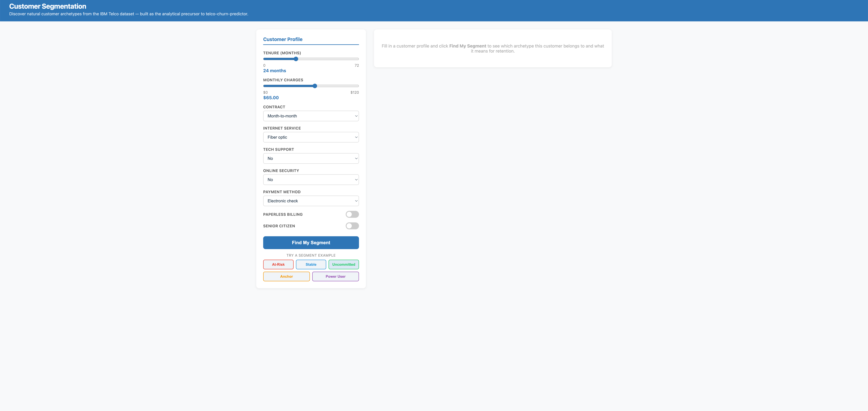Click the Senior Citizen label
Image resolution: width=868 pixels, height=411 pixels.
pos(279,226)
